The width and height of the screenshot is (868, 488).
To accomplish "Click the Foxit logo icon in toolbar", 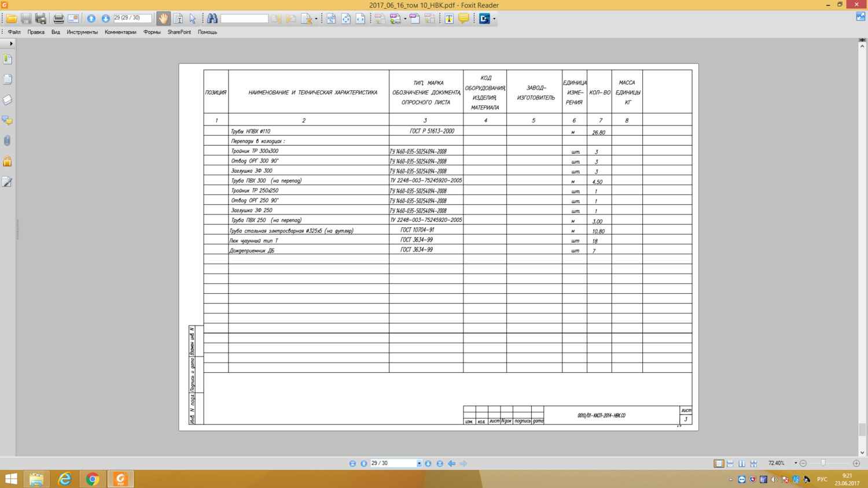I will coord(484,19).
